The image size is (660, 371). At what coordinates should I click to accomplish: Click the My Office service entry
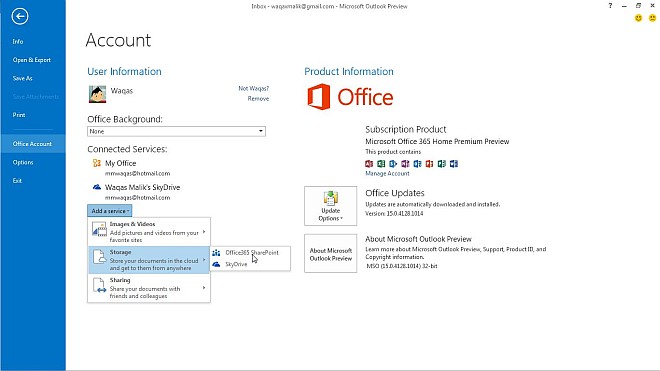(131, 168)
